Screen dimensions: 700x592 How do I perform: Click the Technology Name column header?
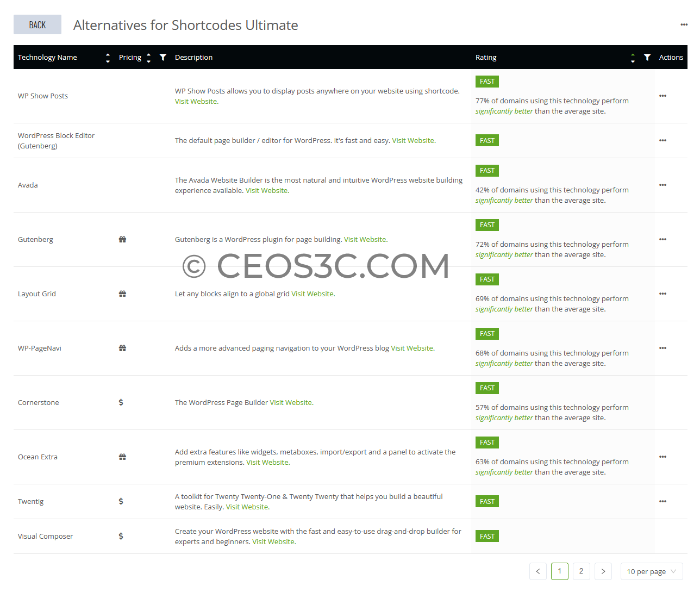[47, 57]
